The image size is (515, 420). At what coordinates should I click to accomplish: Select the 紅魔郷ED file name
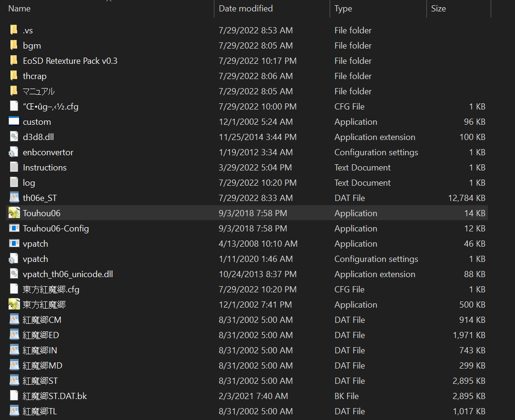coord(40,335)
